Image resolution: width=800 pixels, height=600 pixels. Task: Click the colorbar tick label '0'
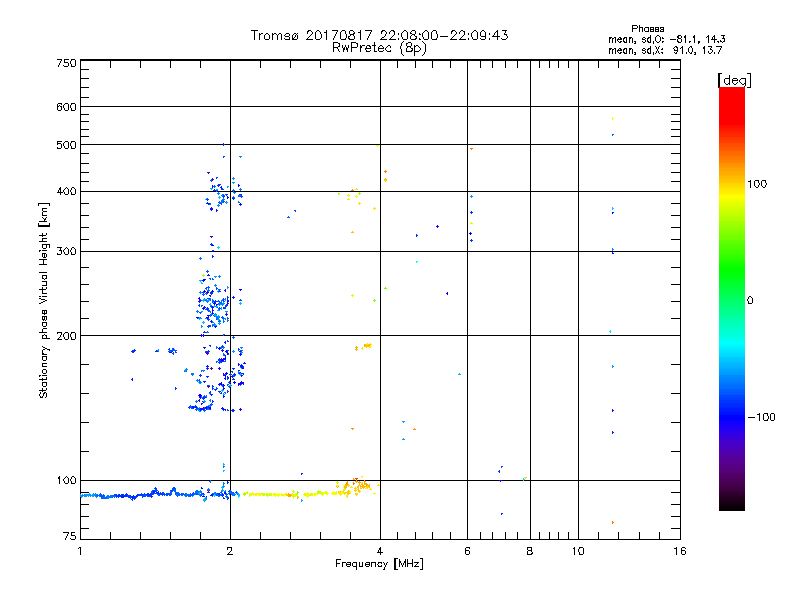click(749, 300)
